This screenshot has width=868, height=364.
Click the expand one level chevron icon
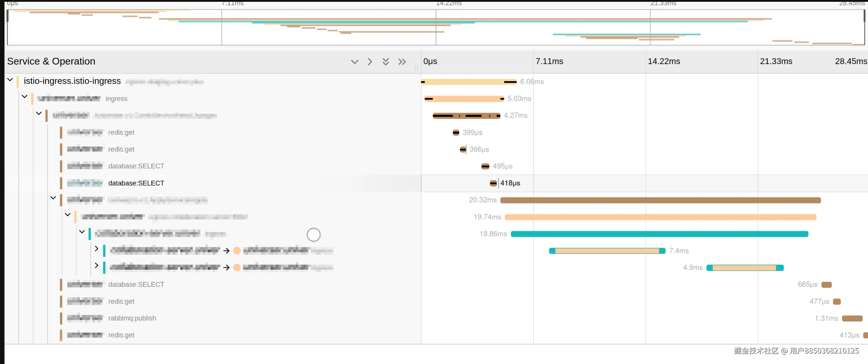[354, 62]
